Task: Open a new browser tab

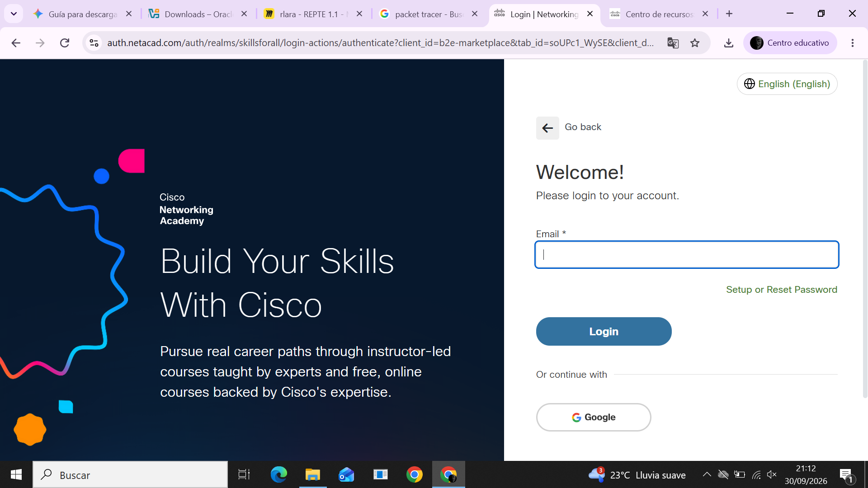Action: (x=729, y=14)
